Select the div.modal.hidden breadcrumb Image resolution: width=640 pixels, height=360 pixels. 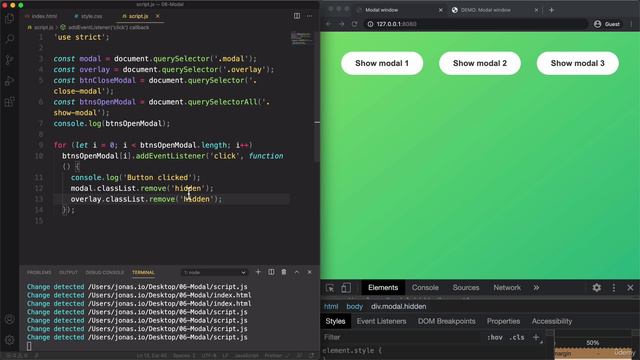399,307
